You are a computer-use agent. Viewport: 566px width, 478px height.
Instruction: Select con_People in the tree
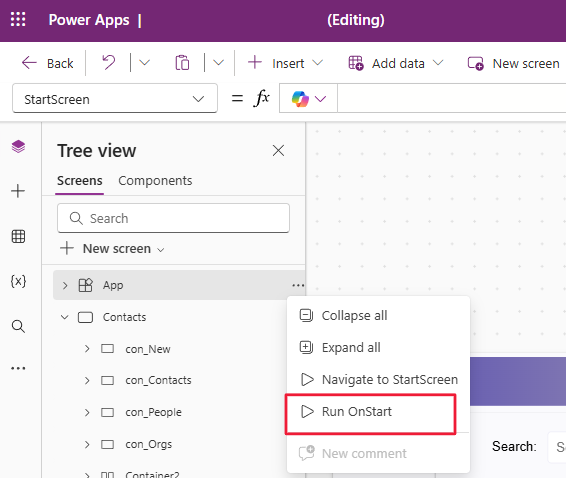tap(153, 412)
